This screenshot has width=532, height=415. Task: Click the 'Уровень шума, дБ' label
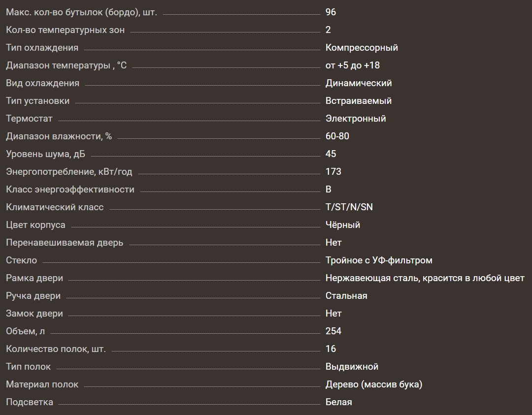point(45,154)
